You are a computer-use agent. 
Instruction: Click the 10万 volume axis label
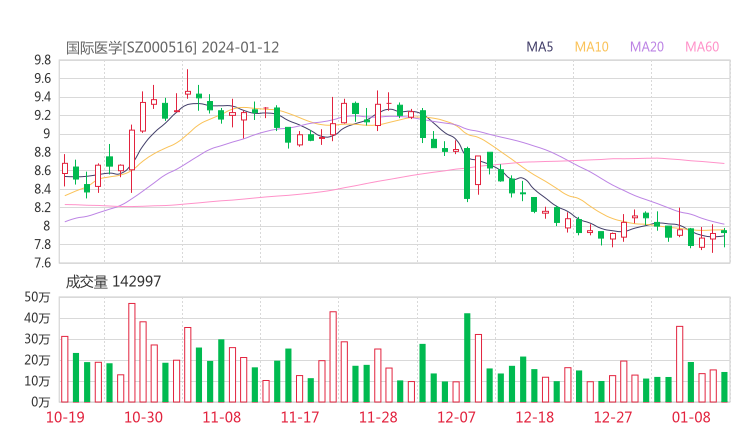[x=37, y=381]
